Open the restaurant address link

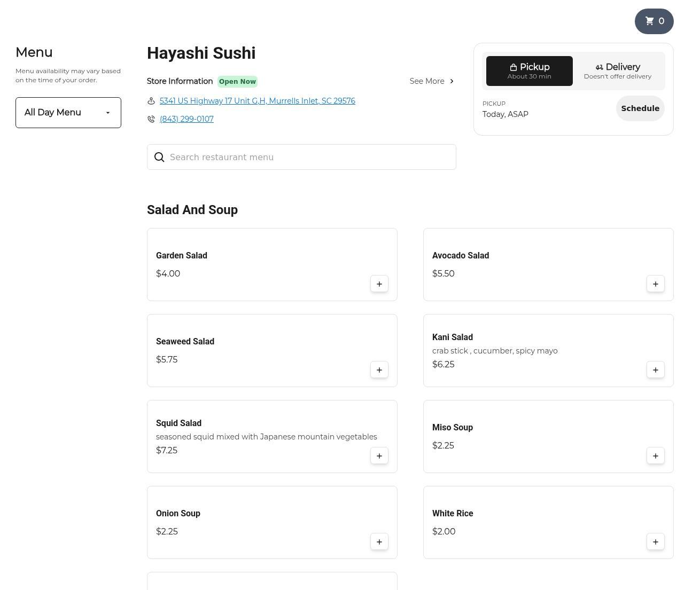(257, 101)
